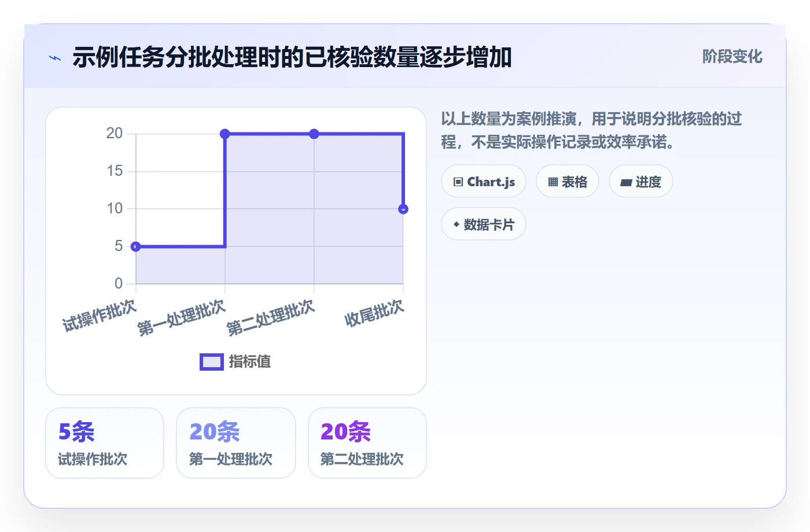
Task: Click the 阶段变化 label in the header
Action: click(732, 57)
